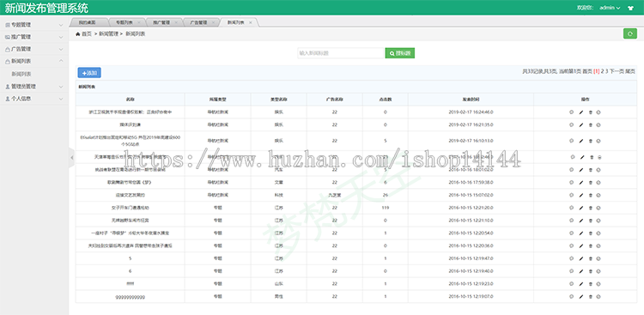The image size is (644, 315).
Task: Delete the news row dated 2016-10-15 12:19:23
Action: [590, 284]
